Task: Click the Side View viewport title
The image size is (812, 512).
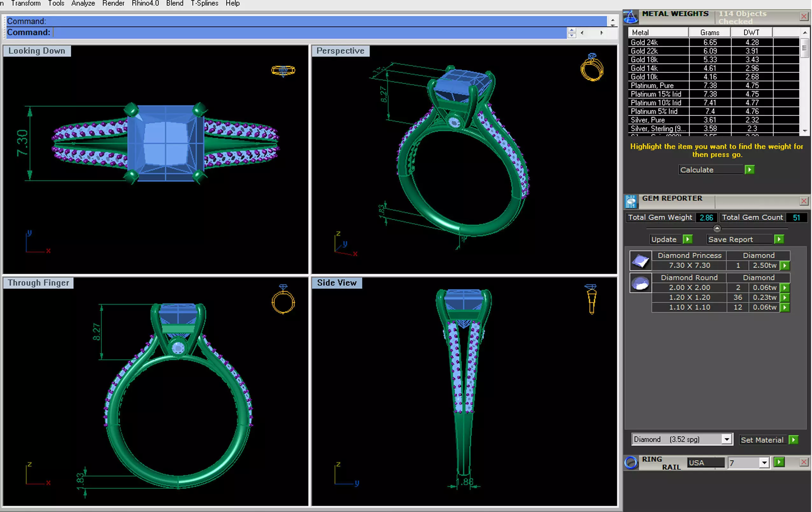Action: [337, 283]
